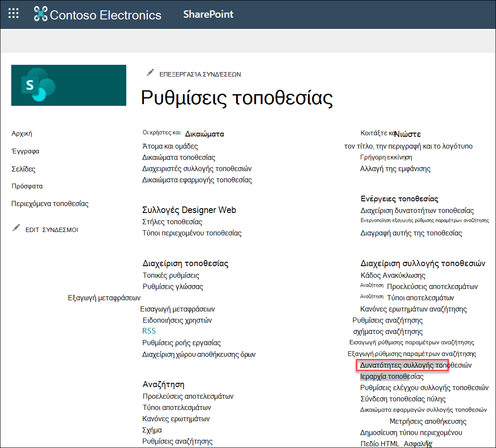Viewport: 496px width, 448px height.
Task: Click Διαγραφή αυτής της τοποθεσίας
Action: pyautogui.click(x=411, y=233)
